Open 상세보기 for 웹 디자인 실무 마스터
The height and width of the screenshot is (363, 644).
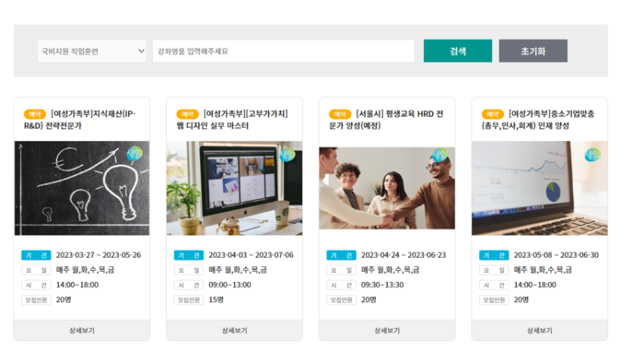(x=235, y=330)
